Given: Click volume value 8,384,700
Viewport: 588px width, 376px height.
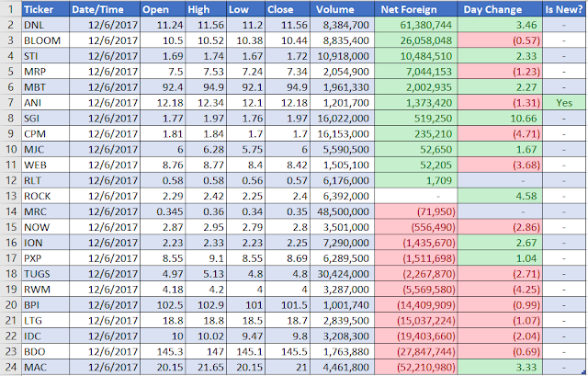Looking at the screenshot, I should pyautogui.click(x=342, y=25).
